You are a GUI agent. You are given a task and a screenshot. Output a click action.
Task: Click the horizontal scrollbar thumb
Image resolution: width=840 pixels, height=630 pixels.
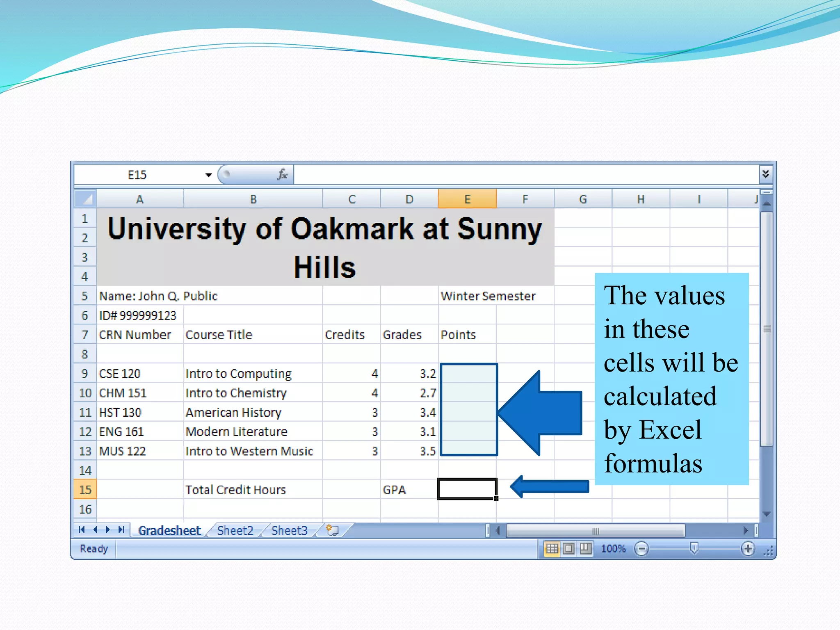pyautogui.click(x=596, y=531)
